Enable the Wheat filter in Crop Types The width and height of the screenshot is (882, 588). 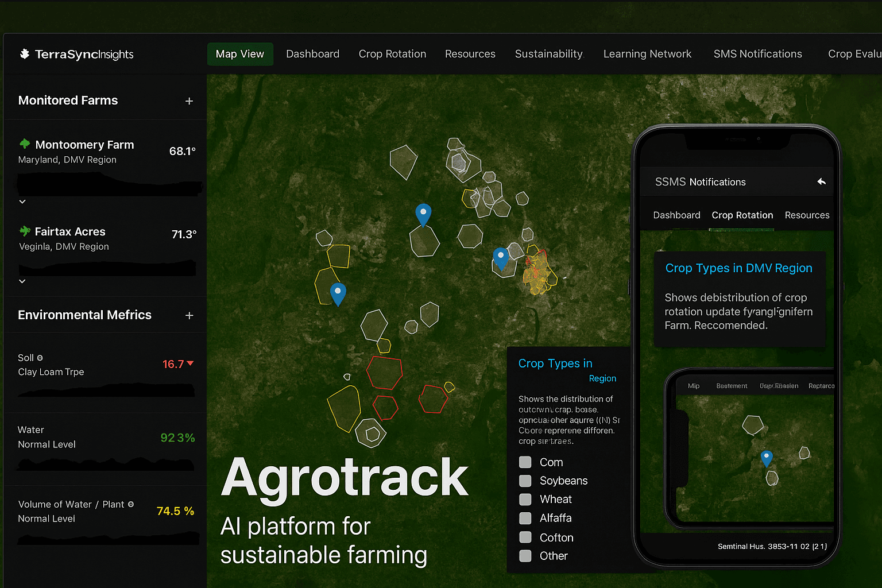coord(525,499)
